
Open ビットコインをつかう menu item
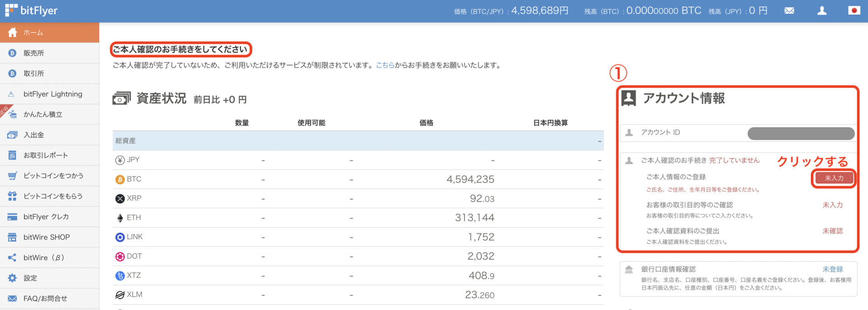tap(49, 176)
